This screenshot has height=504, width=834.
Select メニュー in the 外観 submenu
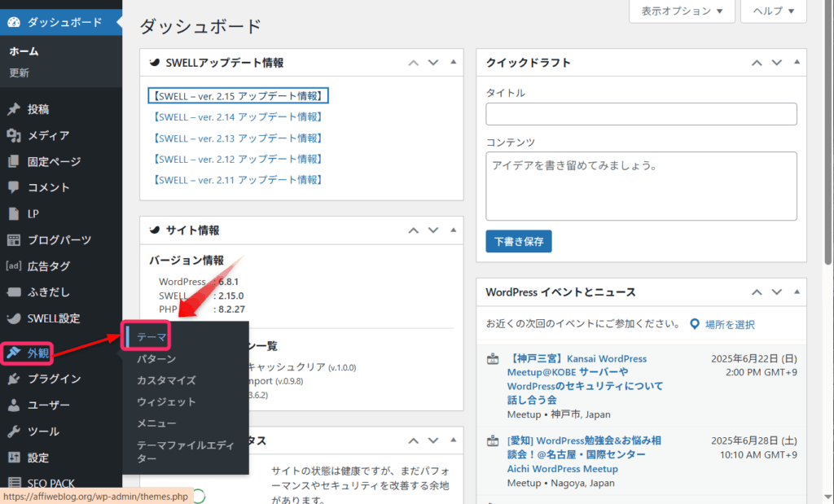[156, 423]
